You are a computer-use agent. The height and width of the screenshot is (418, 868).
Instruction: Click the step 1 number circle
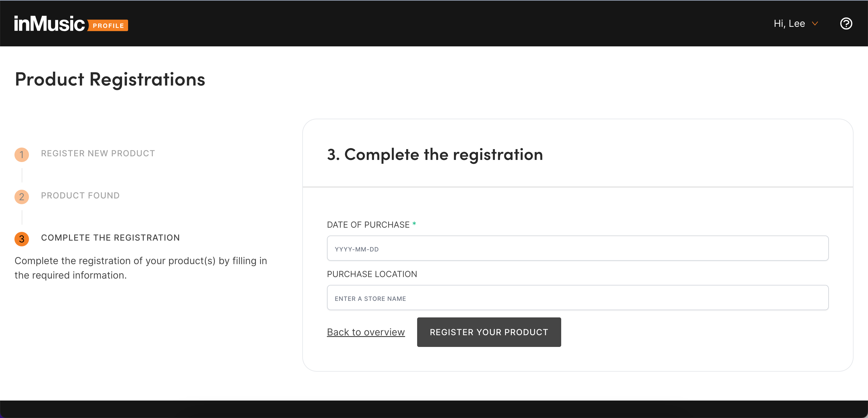22,154
